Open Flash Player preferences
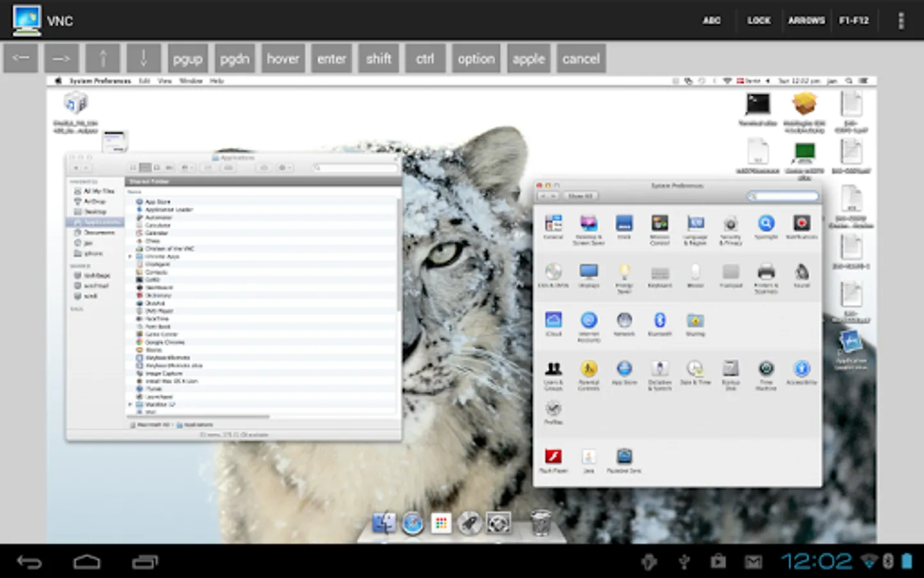Screen dimensions: 924x578 553,461
